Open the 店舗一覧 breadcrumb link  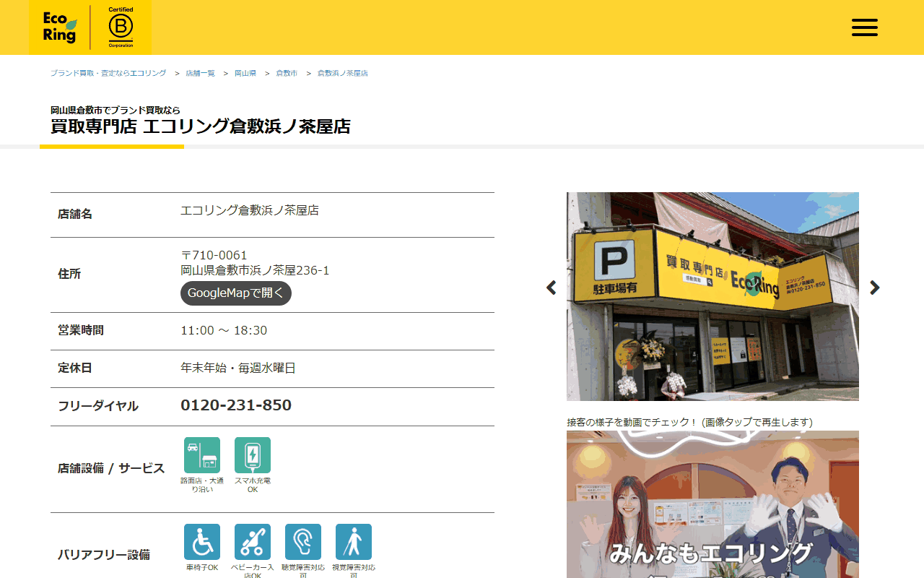[200, 74]
